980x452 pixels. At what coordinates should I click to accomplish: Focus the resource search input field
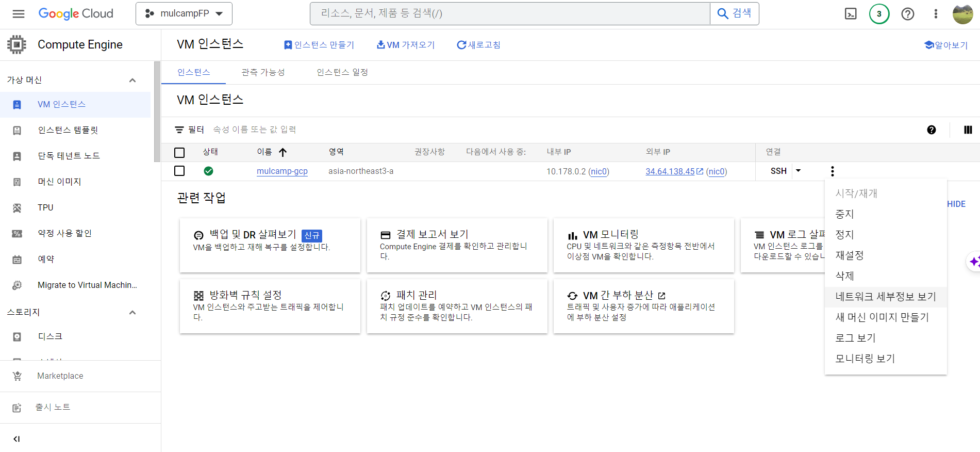[x=510, y=13]
